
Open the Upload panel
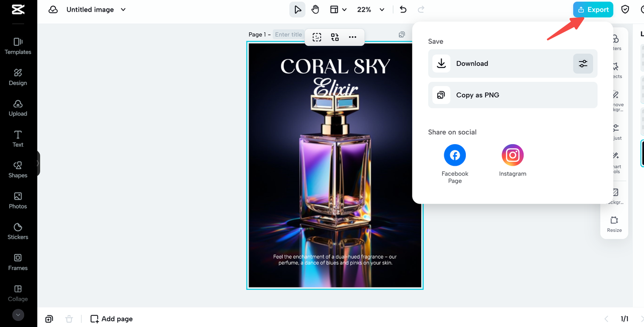18,107
